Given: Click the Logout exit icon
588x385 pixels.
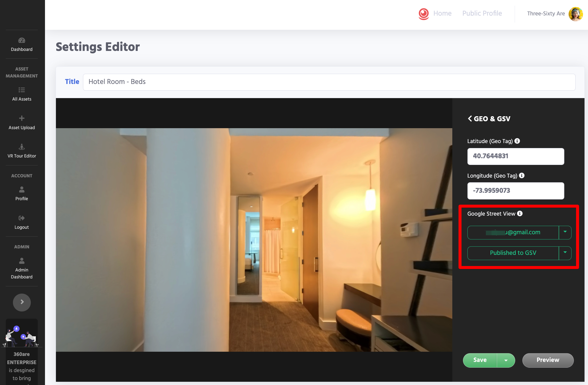Looking at the screenshot, I should 22,218.
